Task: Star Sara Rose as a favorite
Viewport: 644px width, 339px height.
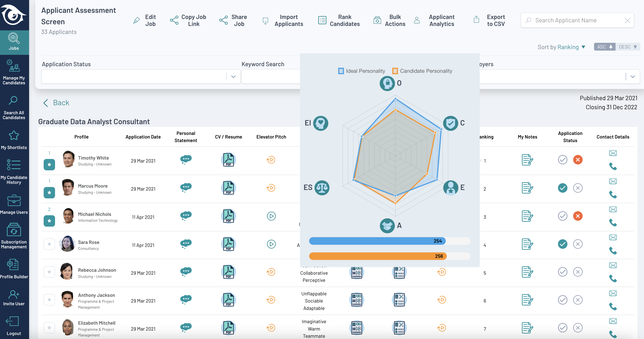Action: (49, 244)
